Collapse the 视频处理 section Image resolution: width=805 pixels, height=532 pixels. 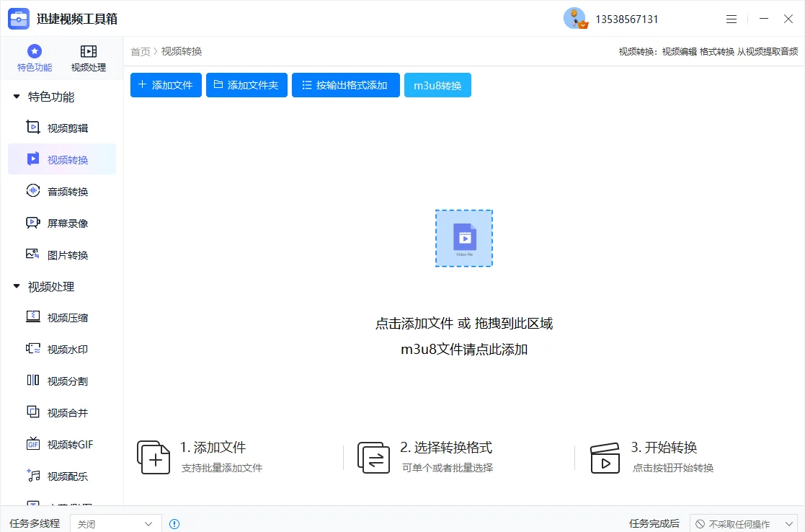click(x=17, y=286)
